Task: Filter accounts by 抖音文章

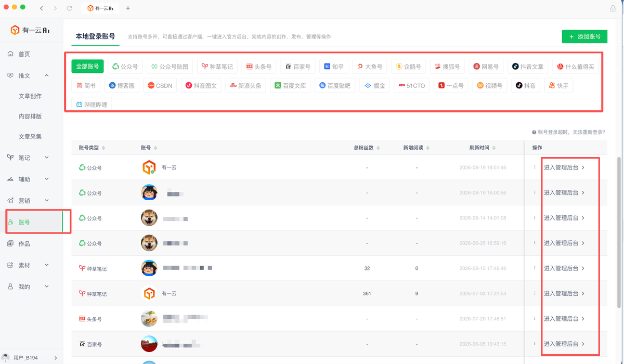Action: [528, 67]
